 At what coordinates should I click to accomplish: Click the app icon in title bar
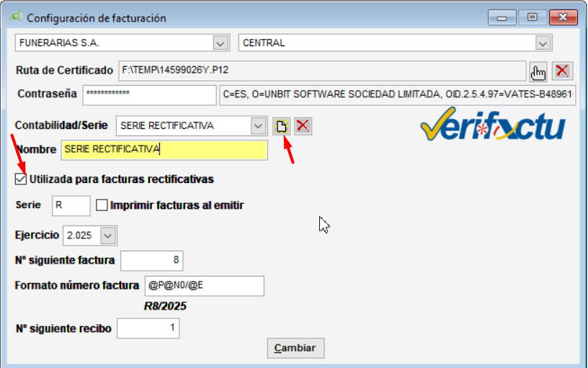[15, 17]
